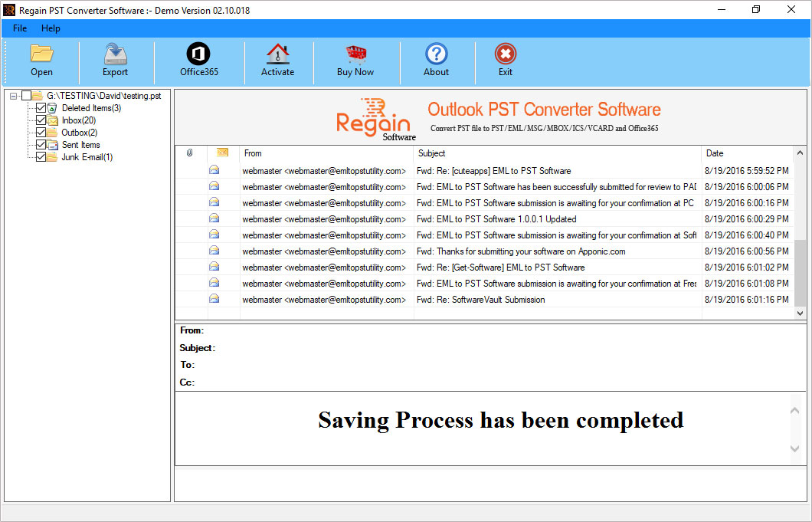This screenshot has height=522, width=812.
Task: Click the Junk E-mail folder icon
Action: [52, 157]
